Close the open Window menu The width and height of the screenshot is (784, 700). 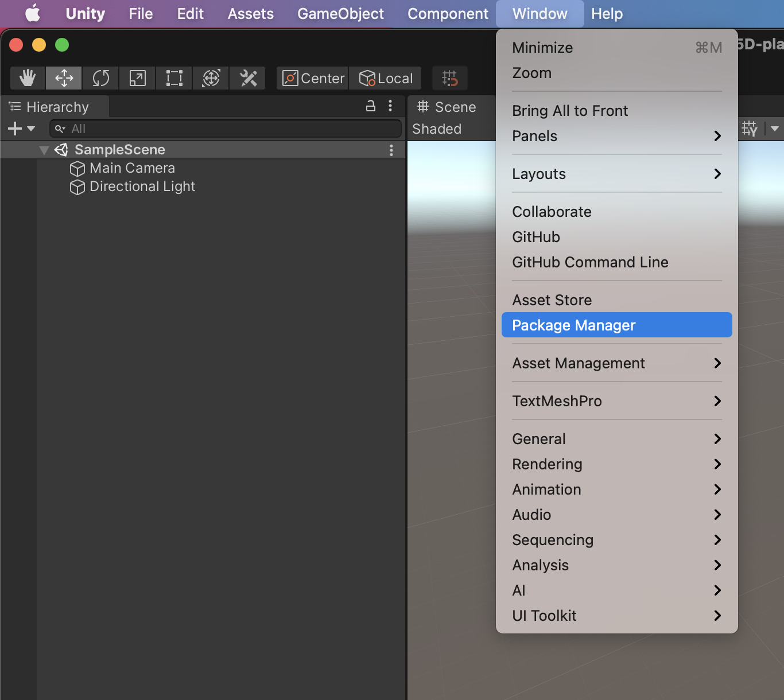click(540, 14)
